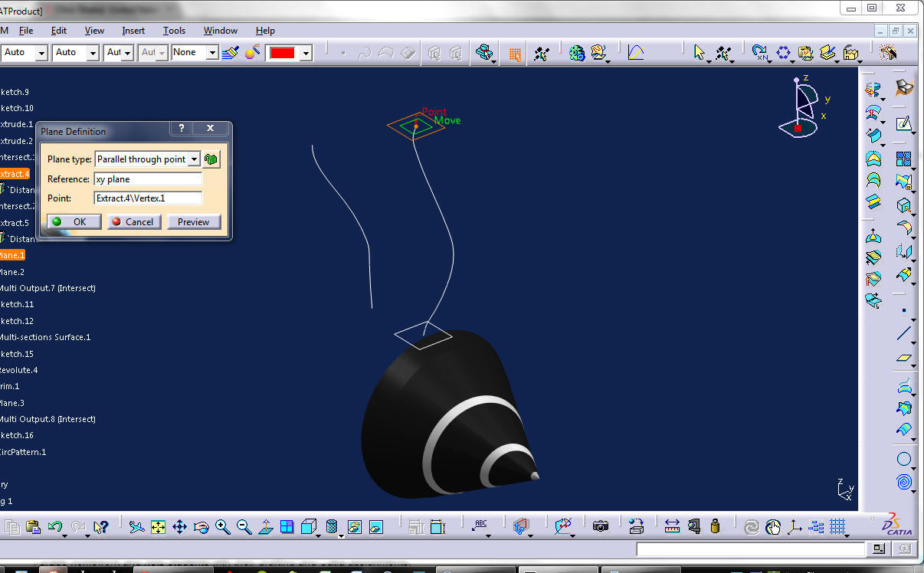
Task: Click the Measure Inertia weight icon
Action: click(716, 526)
